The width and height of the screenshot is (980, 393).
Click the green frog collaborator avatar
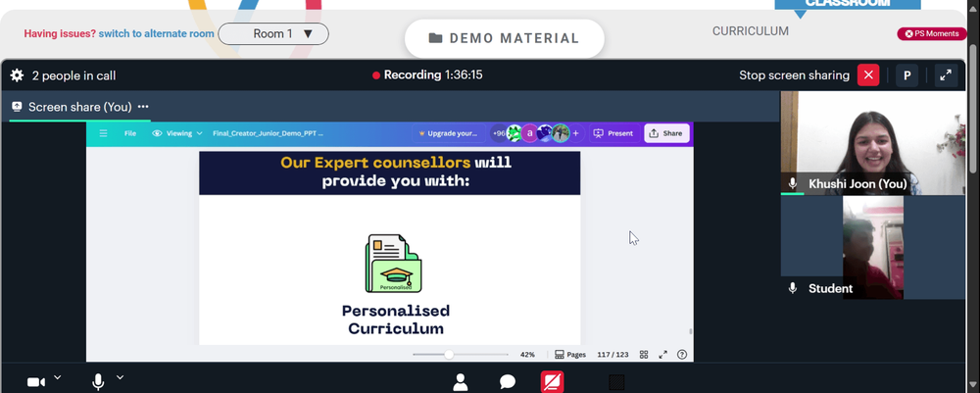(x=514, y=133)
